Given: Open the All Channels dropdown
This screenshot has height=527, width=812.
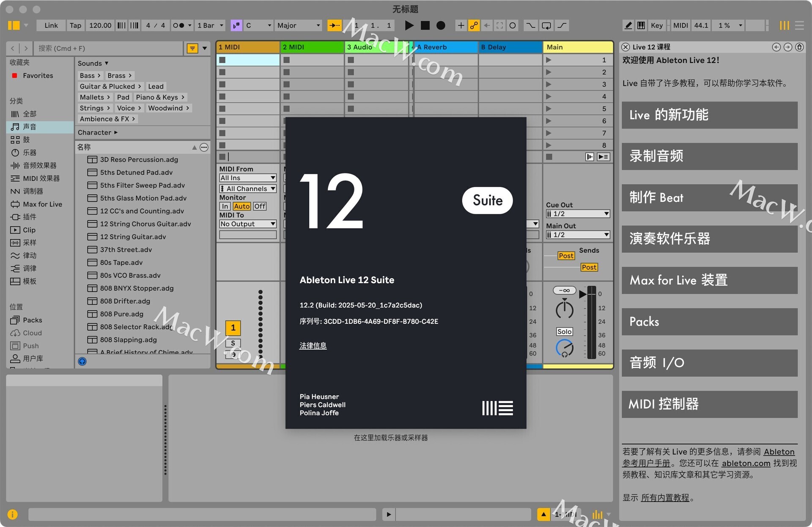Looking at the screenshot, I should (248, 188).
